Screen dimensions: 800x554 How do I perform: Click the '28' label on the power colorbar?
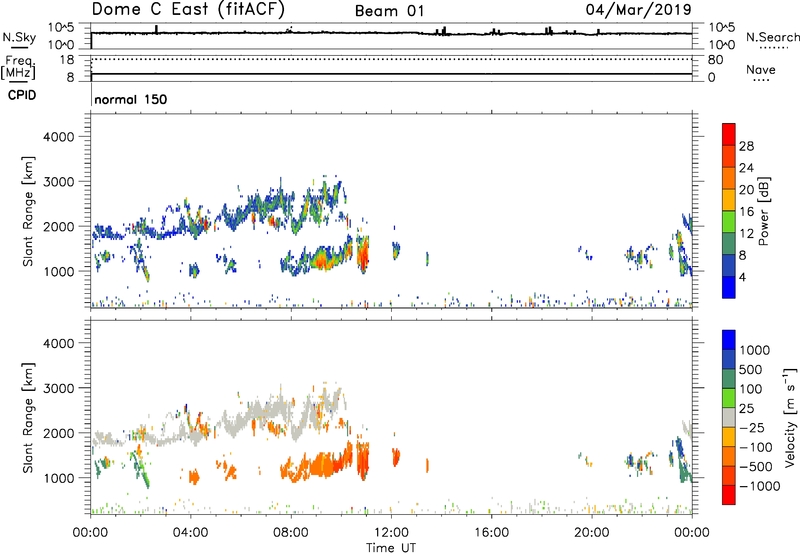click(746, 146)
